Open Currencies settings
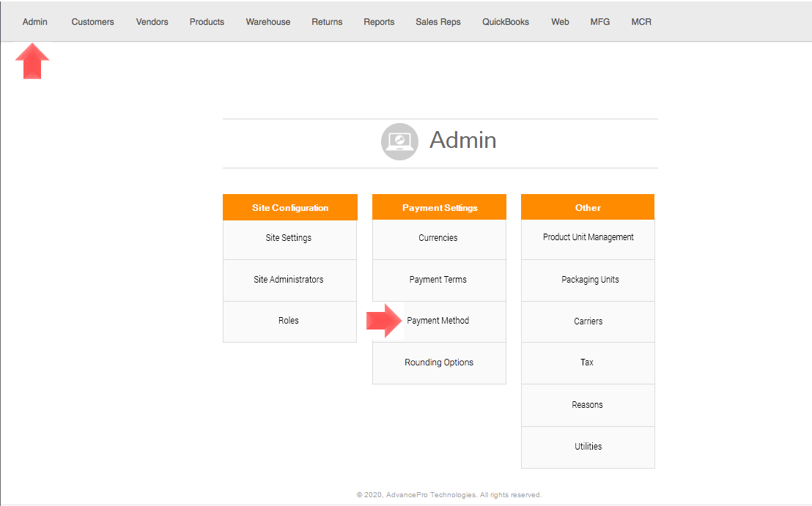The height and width of the screenshot is (506, 812). pyautogui.click(x=438, y=238)
